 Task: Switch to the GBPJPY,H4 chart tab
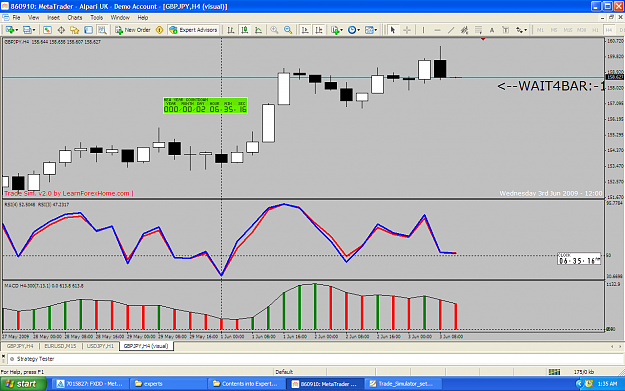[20, 346]
